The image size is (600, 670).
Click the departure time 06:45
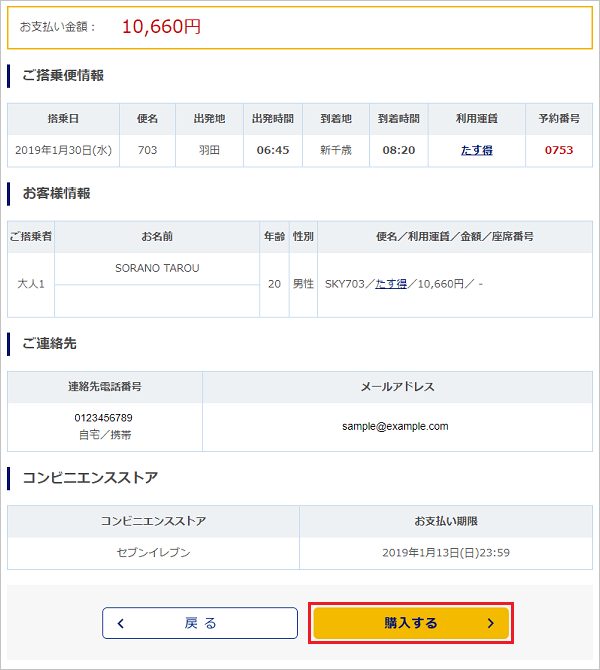272,150
